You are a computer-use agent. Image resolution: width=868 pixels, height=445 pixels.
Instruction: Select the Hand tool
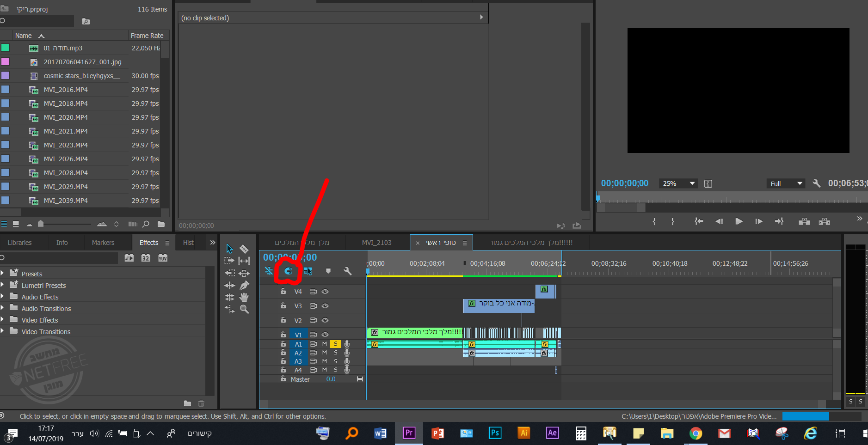tap(244, 297)
